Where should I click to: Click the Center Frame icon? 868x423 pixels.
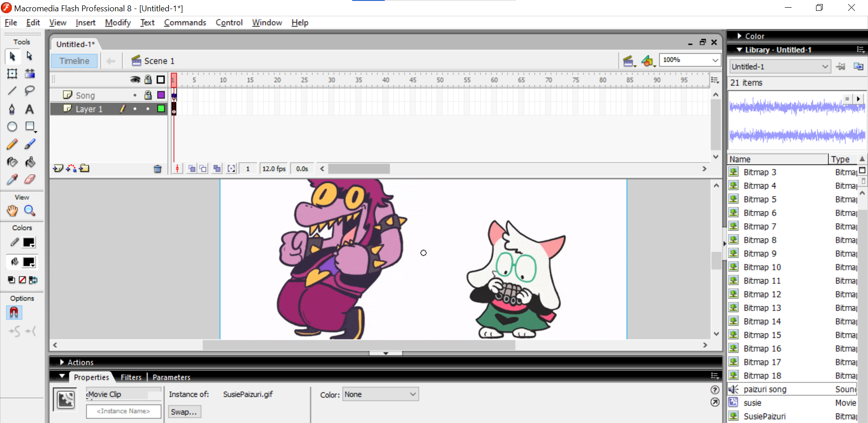(x=177, y=169)
